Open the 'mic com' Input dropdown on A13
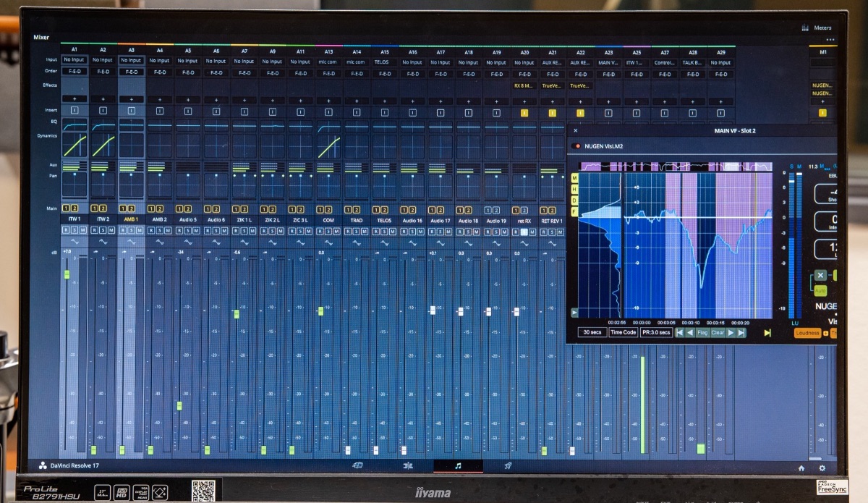Screen dimensions: 868x503 pyautogui.click(x=328, y=62)
